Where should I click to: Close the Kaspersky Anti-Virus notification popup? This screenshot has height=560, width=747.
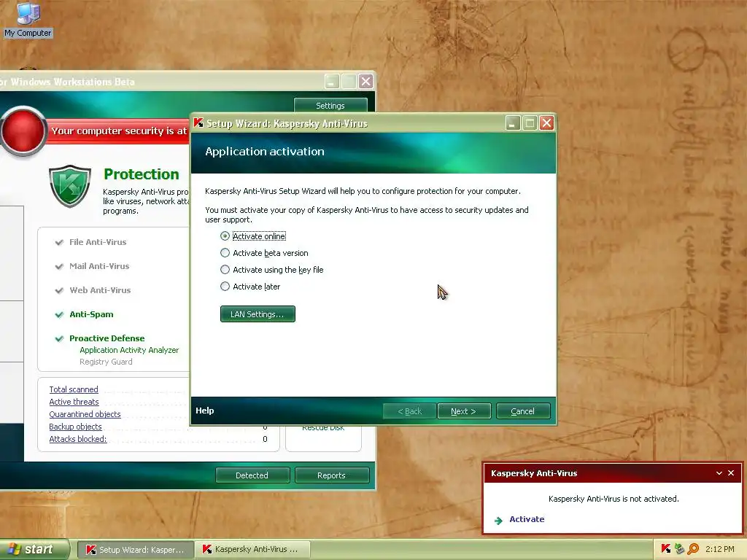tap(731, 472)
